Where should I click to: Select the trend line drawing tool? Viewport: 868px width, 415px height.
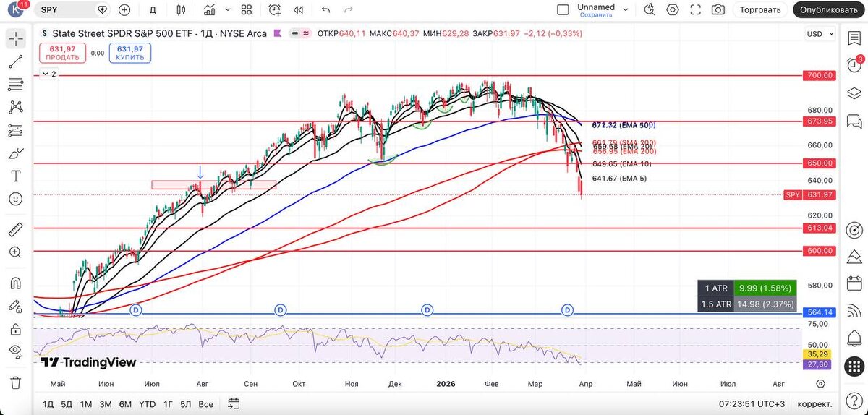coord(15,62)
